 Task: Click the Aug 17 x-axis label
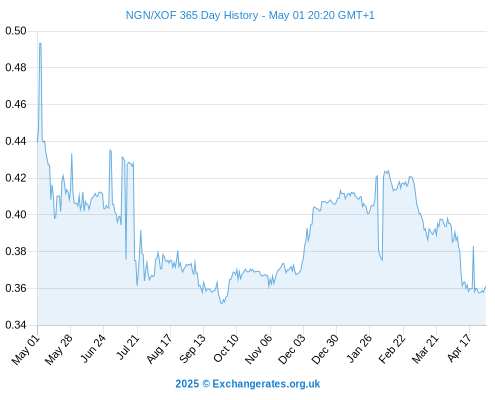[159, 349]
